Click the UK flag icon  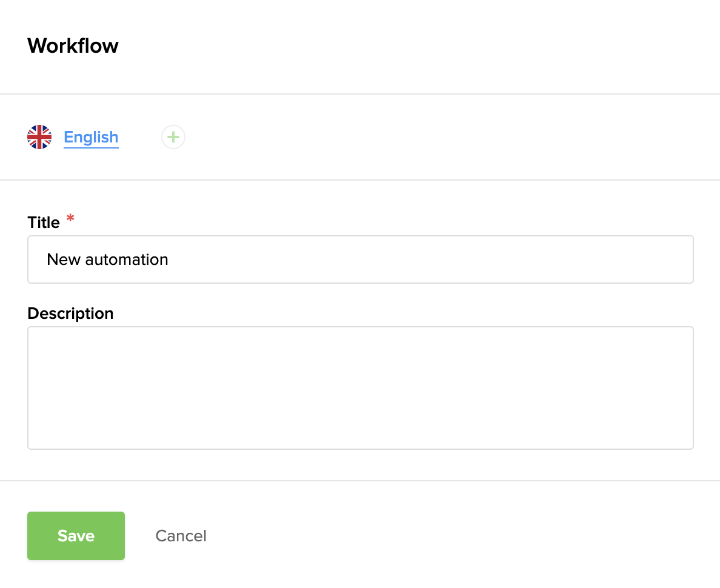point(39,137)
